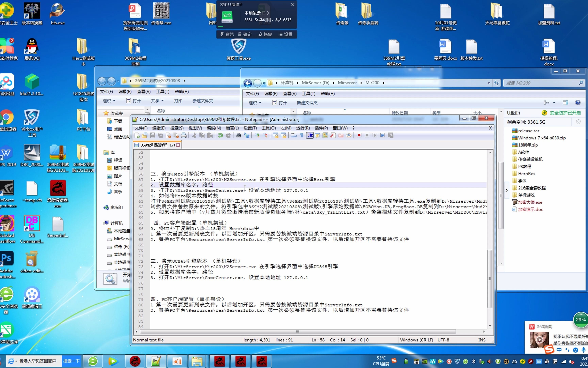Click the Monitoring eye icon in Notepad++
588x368 pixels.
(x=349, y=135)
